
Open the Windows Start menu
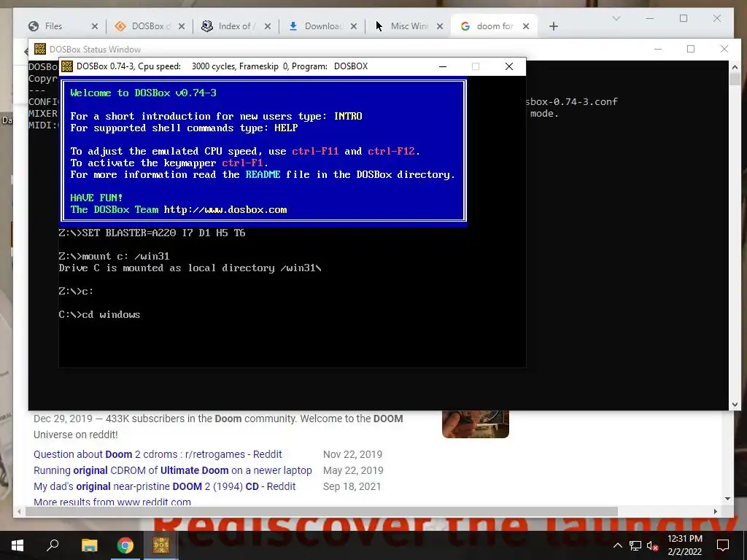pos(18,545)
